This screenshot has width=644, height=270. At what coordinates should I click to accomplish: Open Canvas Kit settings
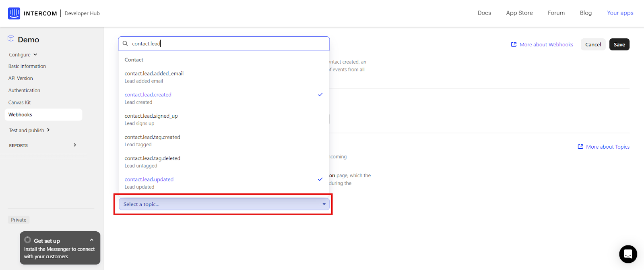pos(19,102)
